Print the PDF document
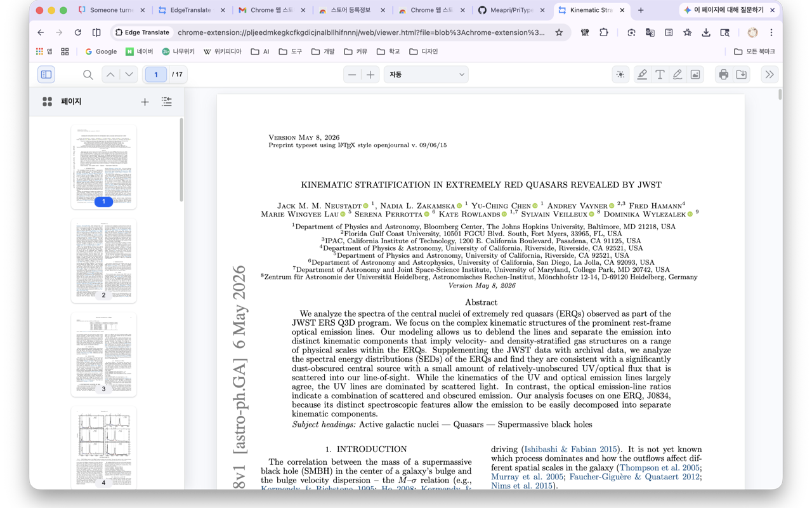This screenshot has height=508, width=812. pyautogui.click(x=724, y=75)
